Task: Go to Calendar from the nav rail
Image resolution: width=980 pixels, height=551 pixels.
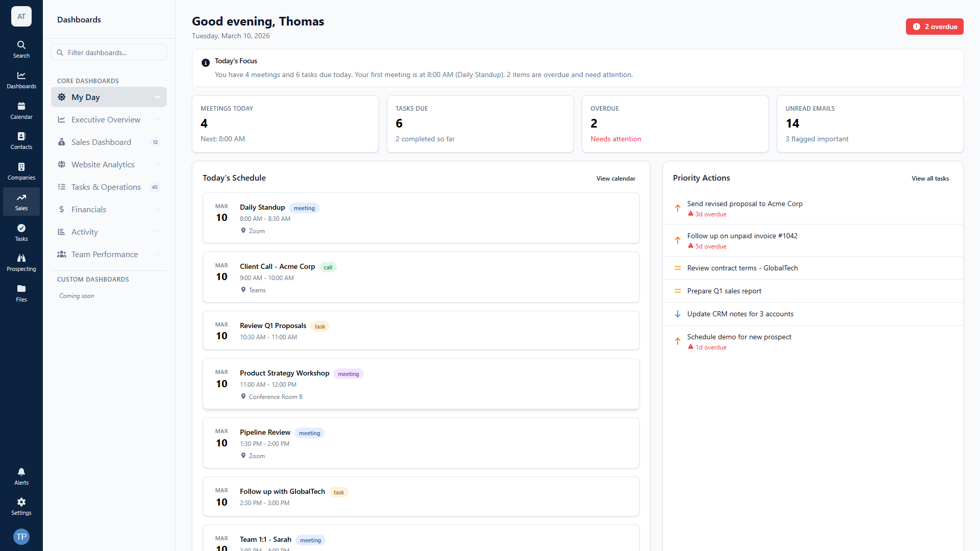Action: click(x=21, y=111)
